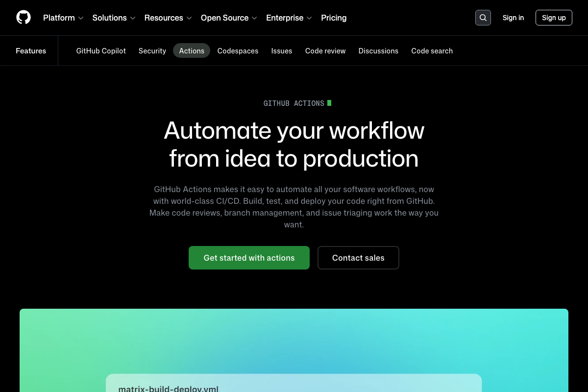
Task: Open the Features section link
Action: 31,50
